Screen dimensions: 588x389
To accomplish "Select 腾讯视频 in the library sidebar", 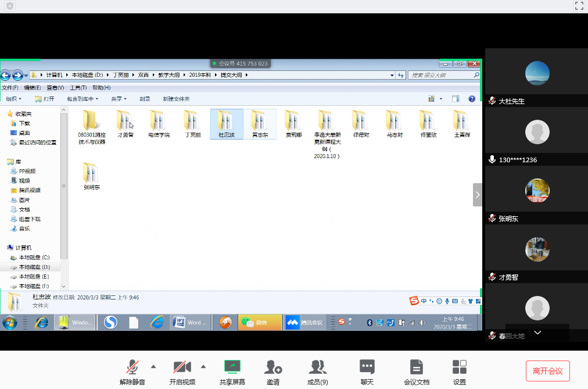I will (26, 190).
